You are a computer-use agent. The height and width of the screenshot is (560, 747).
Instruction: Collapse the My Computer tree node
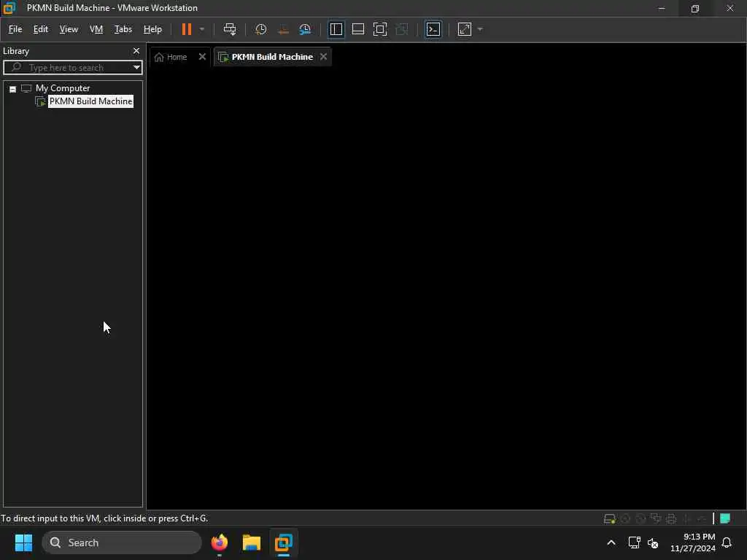tap(13, 89)
